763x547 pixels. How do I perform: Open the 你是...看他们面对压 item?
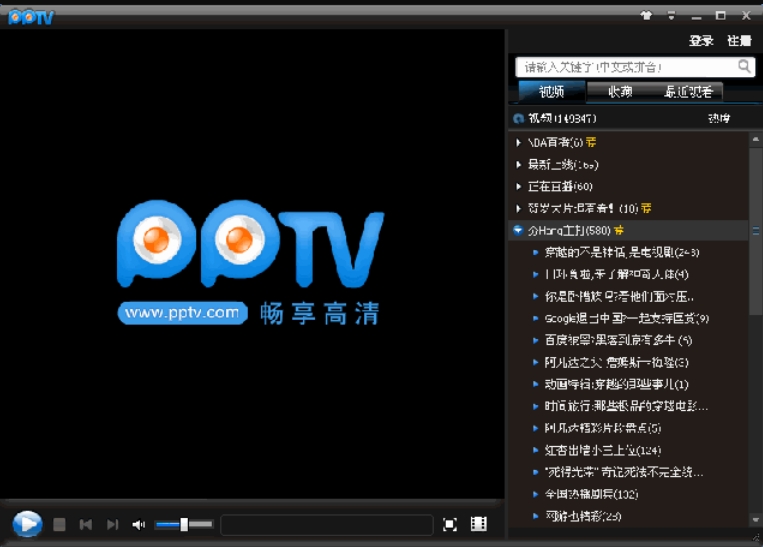point(619,296)
